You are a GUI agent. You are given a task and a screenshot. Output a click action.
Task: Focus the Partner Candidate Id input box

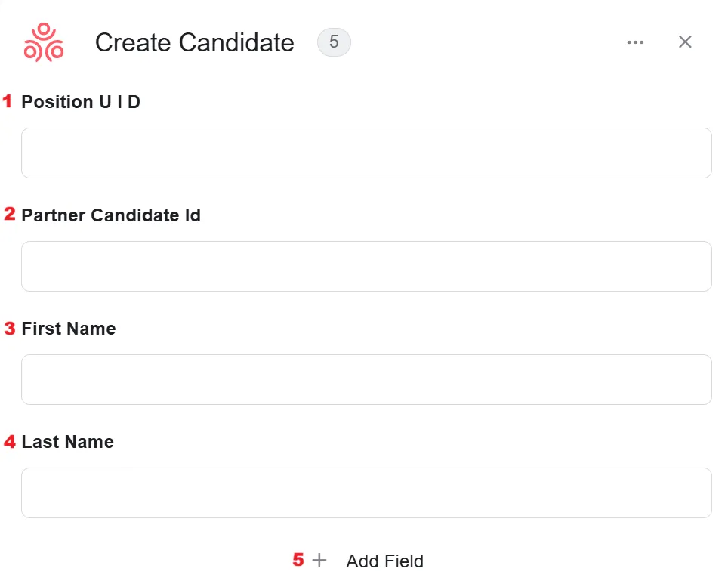[366, 266]
